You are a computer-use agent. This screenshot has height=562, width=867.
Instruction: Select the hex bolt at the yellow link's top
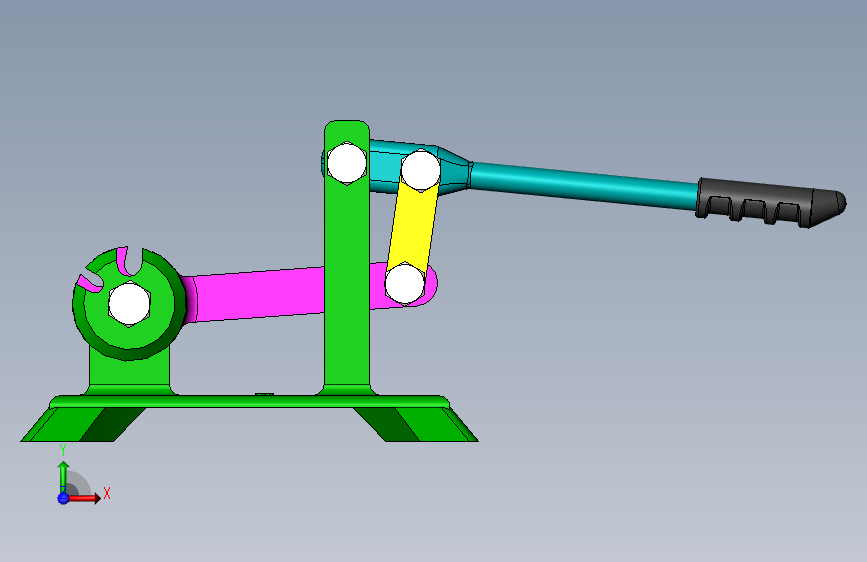pos(420,170)
